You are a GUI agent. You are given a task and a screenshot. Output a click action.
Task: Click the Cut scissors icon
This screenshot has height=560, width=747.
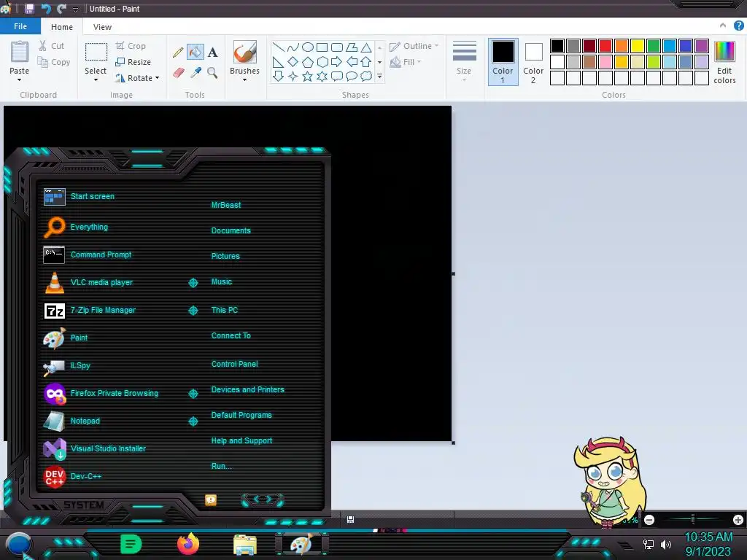pos(43,46)
